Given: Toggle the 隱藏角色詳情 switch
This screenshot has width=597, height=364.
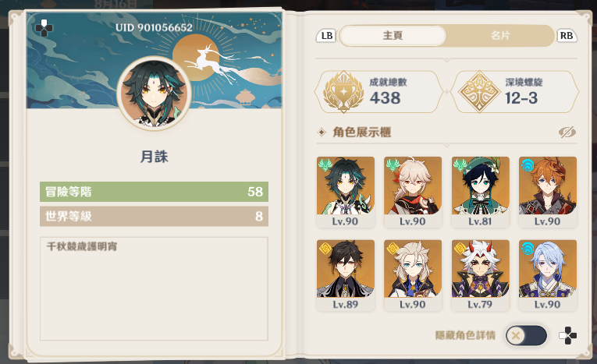Looking at the screenshot, I should click(x=526, y=335).
